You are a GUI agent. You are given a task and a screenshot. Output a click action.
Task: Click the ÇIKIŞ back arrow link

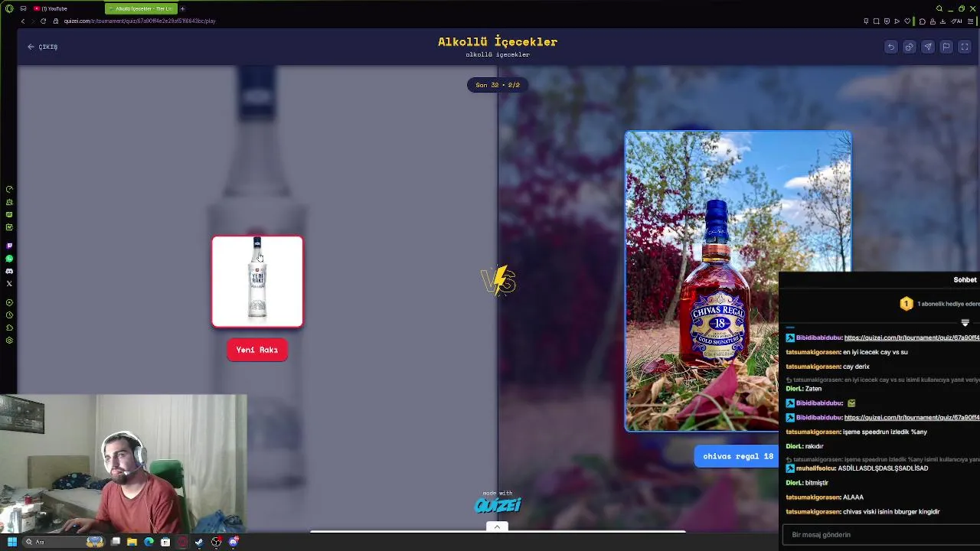[x=43, y=47]
